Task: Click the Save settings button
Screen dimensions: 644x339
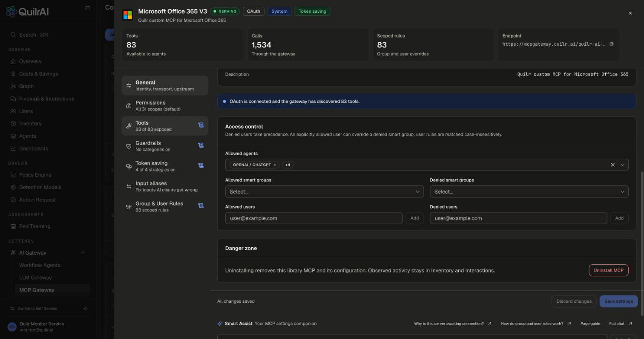Action: [618, 301]
